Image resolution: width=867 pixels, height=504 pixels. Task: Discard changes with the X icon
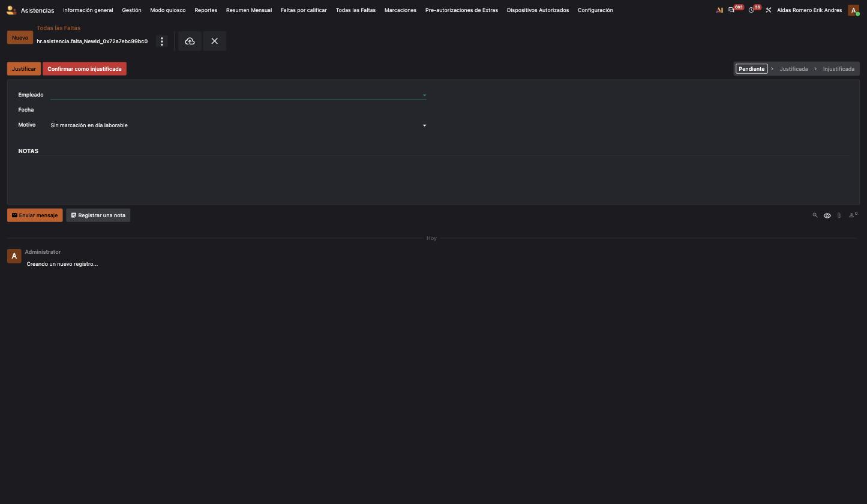214,41
